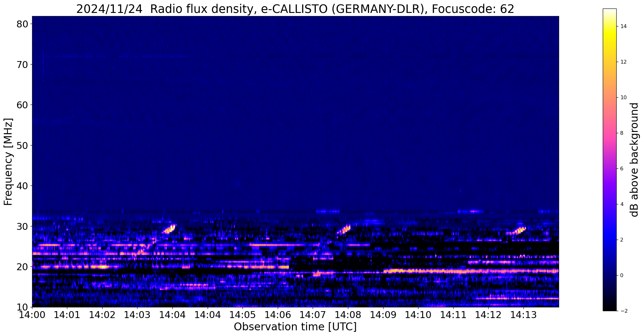This screenshot has height=336, width=644.
Task: Click the plot title with date 2024/11/24
Action: tap(295, 9)
